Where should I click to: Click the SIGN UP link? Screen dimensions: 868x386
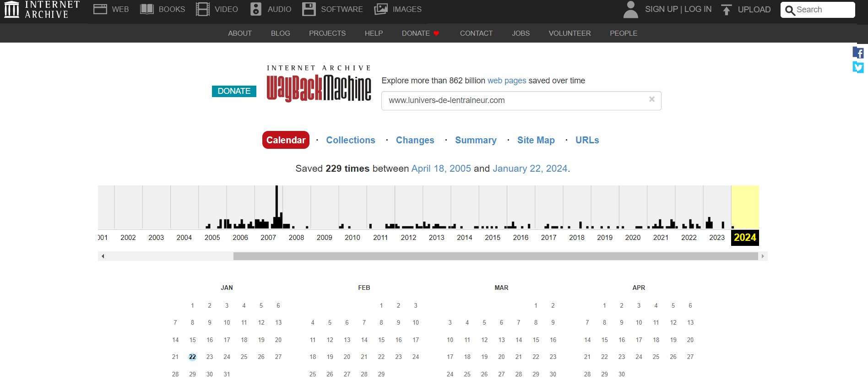(x=662, y=9)
